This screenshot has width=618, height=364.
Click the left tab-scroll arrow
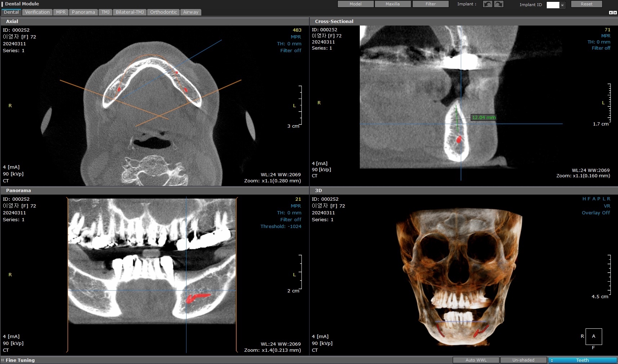[x=610, y=13]
